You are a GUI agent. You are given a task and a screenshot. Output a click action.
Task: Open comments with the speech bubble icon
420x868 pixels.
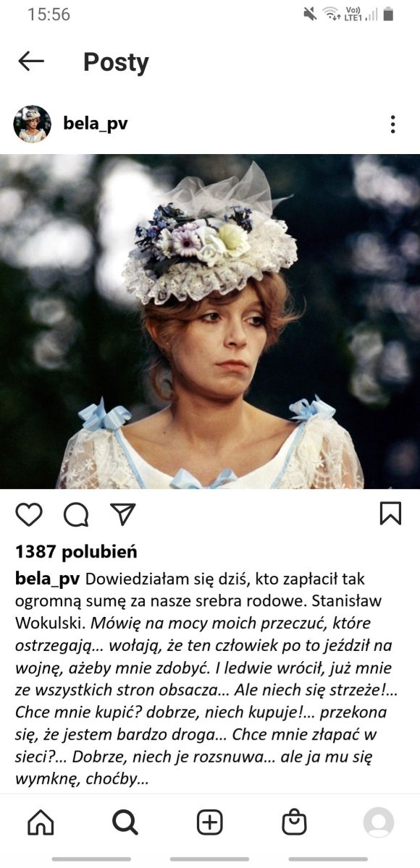pyautogui.click(x=76, y=514)
